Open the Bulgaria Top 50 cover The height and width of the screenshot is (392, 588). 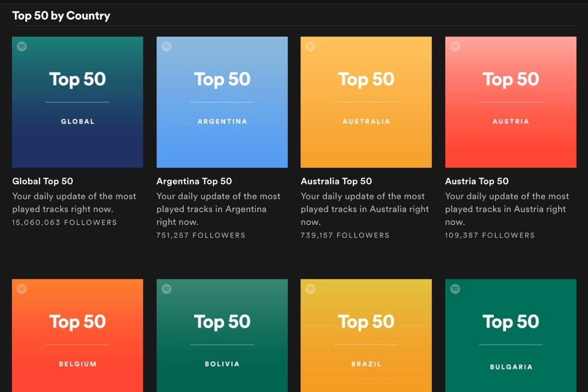511,336
